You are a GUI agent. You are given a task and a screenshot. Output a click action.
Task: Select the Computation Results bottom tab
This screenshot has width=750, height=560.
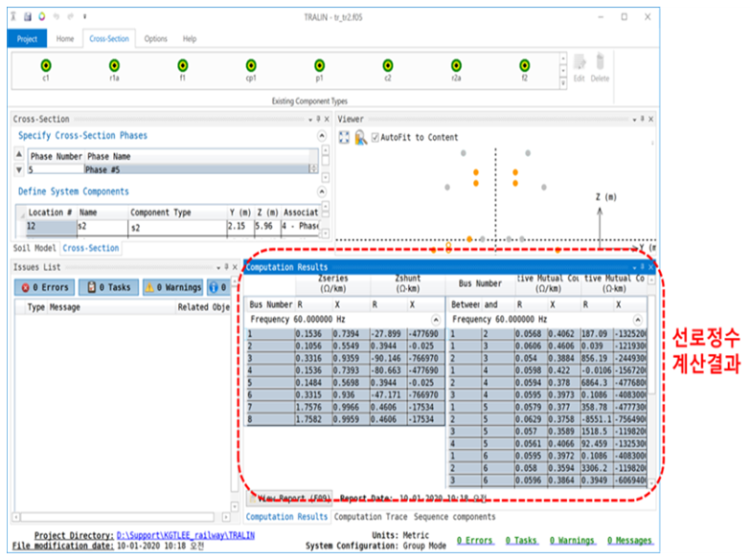(287, 517)
